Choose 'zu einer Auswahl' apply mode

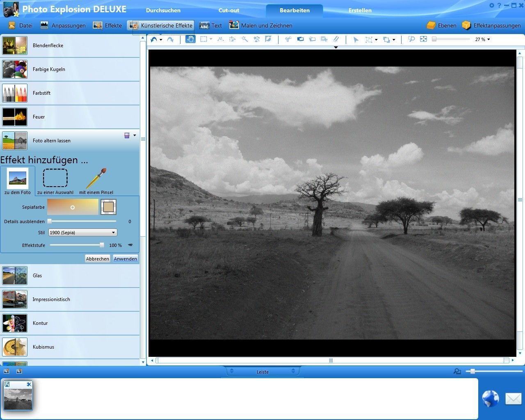tap(55, 181)
